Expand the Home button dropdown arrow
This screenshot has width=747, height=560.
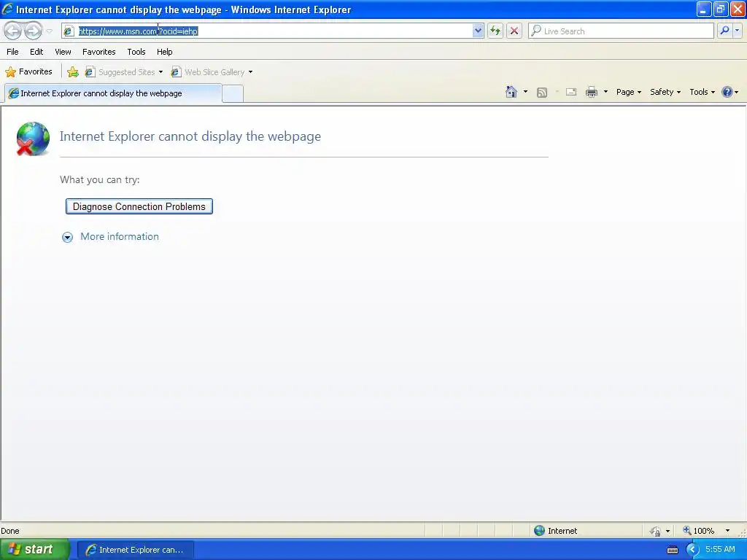click(525, 92)
